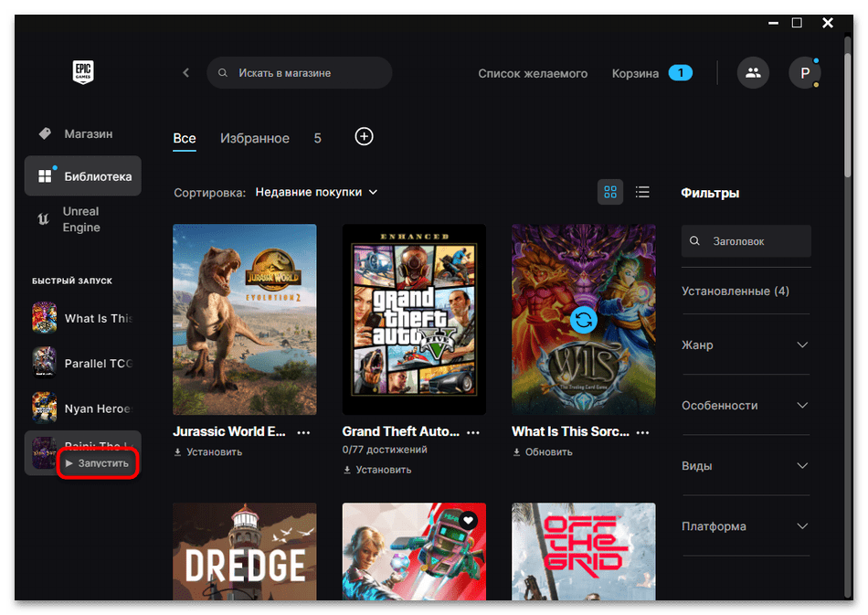Open the options menu for Jurassic World E...
Image resolution: width=868 pixels, height=615 pixels.
pos(303,432)
